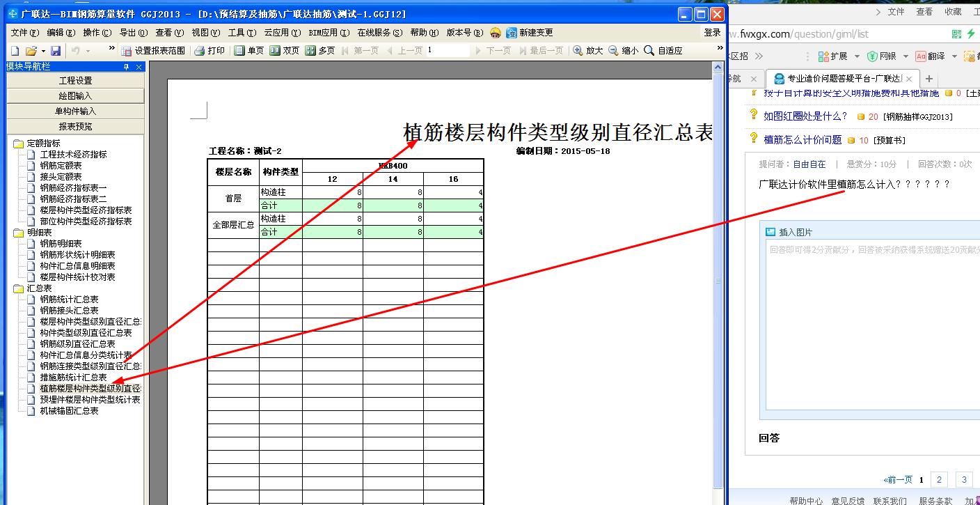Open the 帮助(H) menu
Viewport: 980px width, 505px height.
(x=425, y=33)
